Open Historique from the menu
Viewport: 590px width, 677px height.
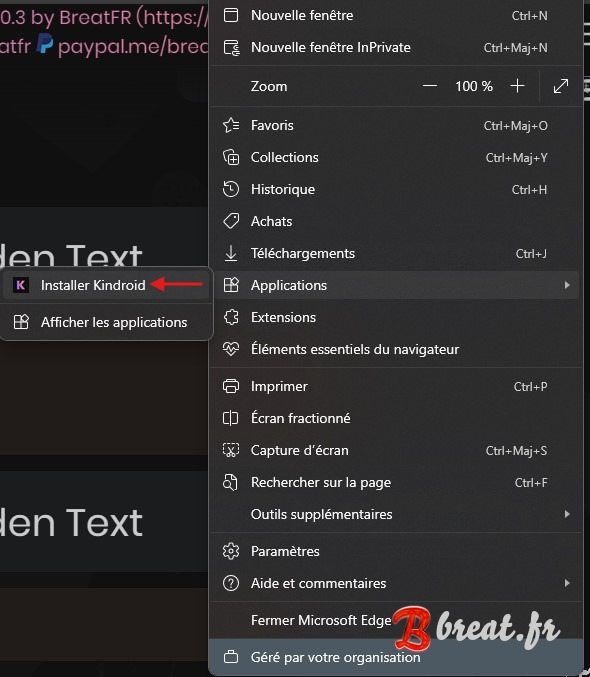(395, 189)
